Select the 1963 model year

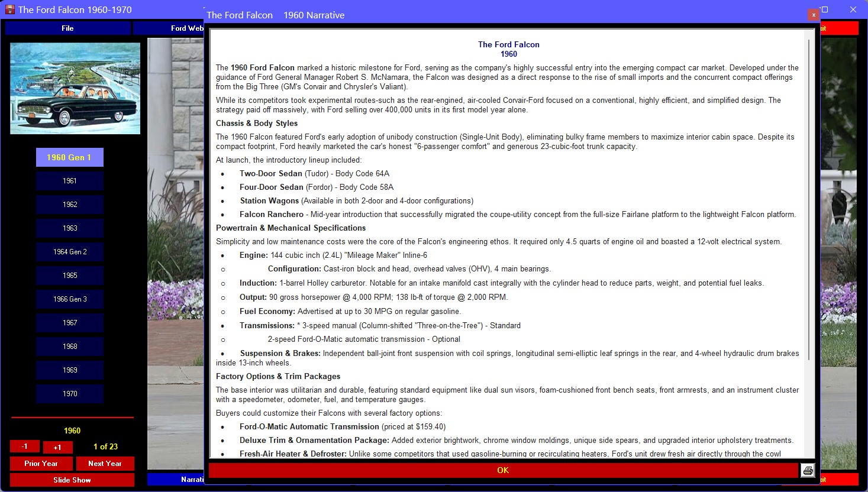tap(70, 228)
